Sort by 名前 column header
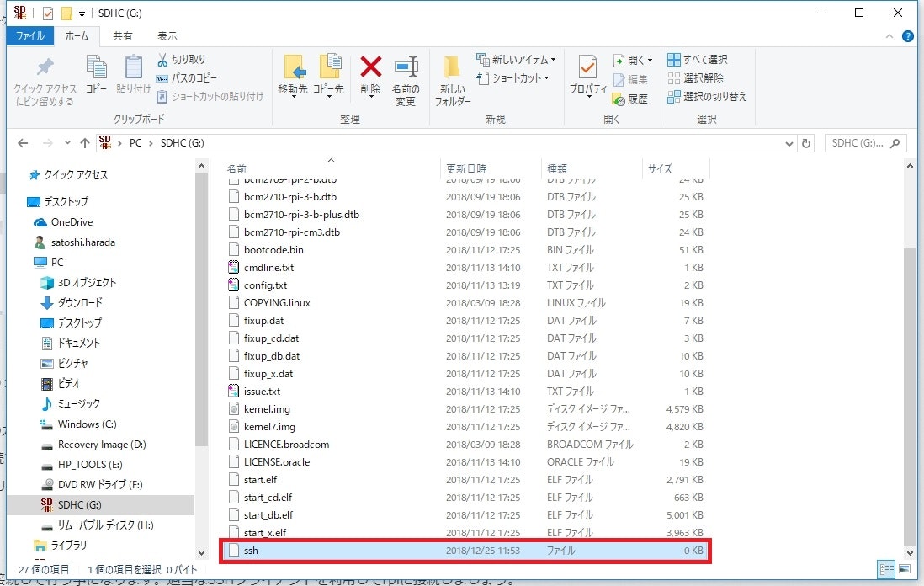The height and width of the screenshot is (586, 924). [237, 168]
